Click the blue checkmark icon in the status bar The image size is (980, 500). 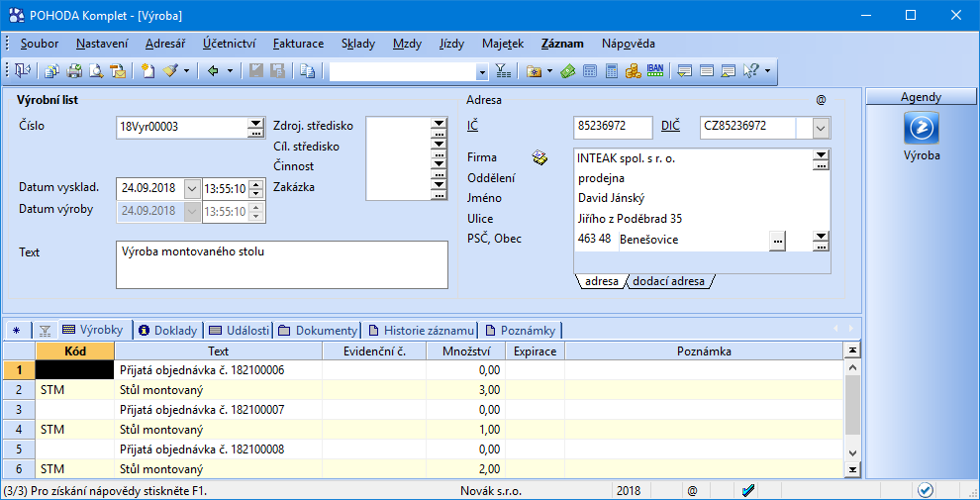(748, 490)
